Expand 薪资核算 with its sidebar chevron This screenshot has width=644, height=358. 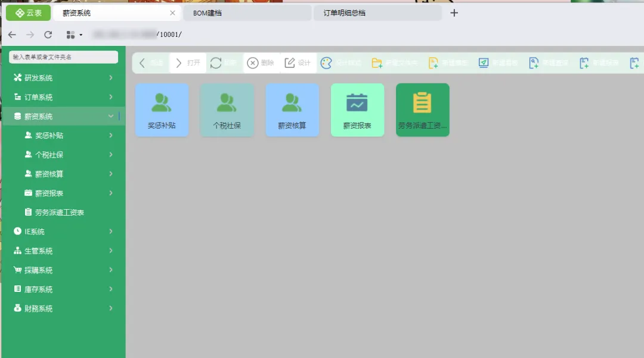click(x=111, y=174)
